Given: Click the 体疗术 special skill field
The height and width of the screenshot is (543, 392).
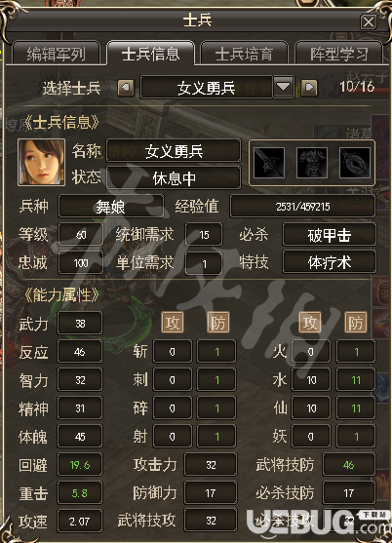Looking at the screenshot, I should [x=329, y=262].
